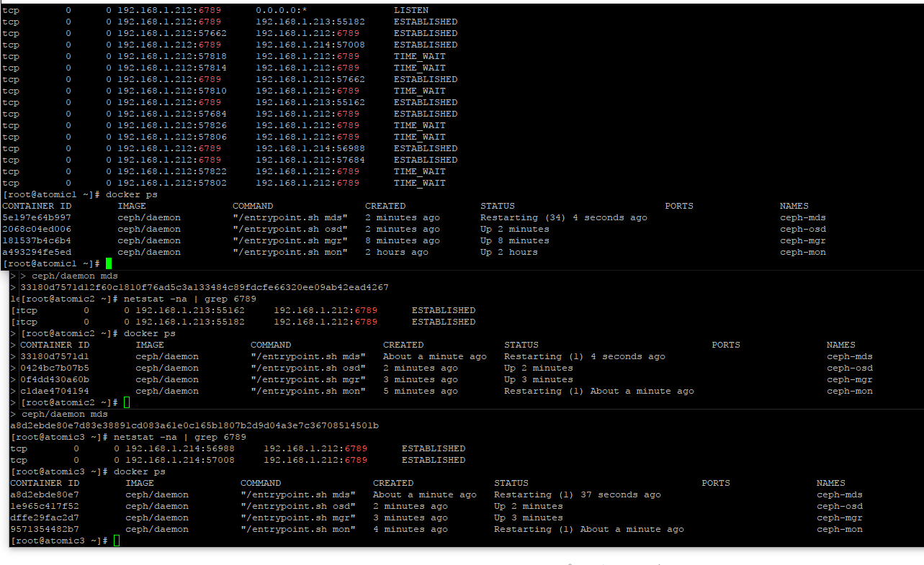The width and height of the screenshot is (924, 565).
Task: Click local address 192.168.1.212:57806
Action: click(x=172, y=137)
